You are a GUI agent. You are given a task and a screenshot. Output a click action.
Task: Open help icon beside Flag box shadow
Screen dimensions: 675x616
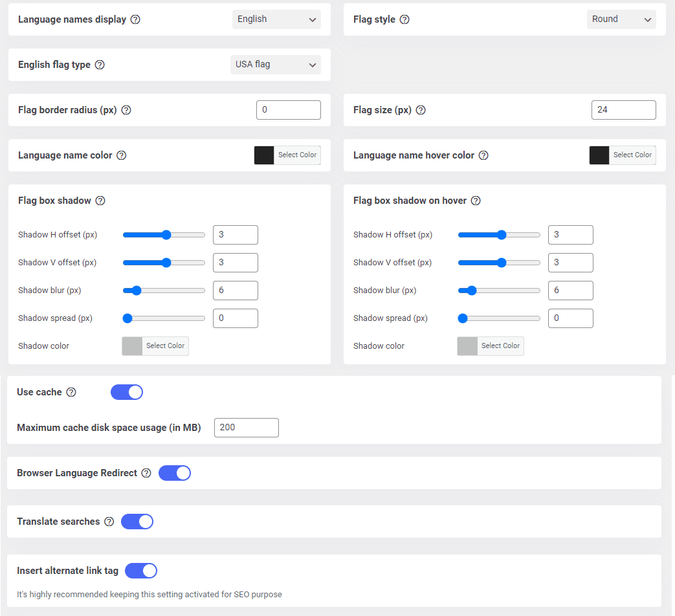pos(100,201)
